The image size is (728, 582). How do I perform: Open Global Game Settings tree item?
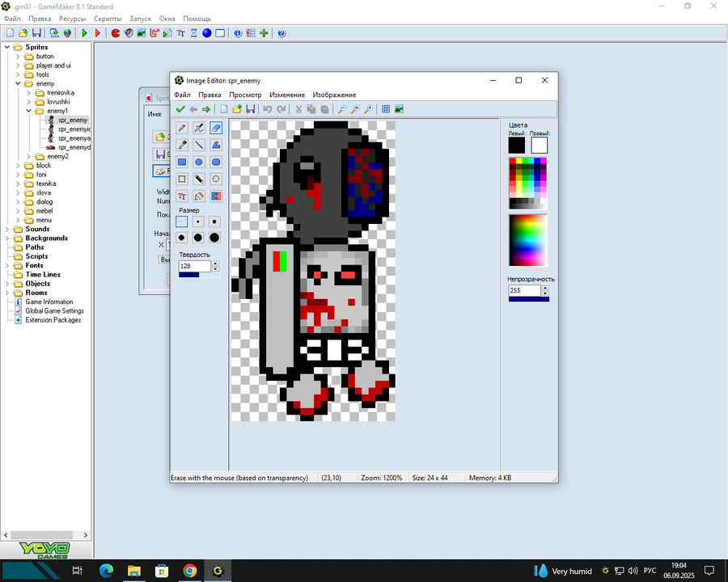(55, 311)
